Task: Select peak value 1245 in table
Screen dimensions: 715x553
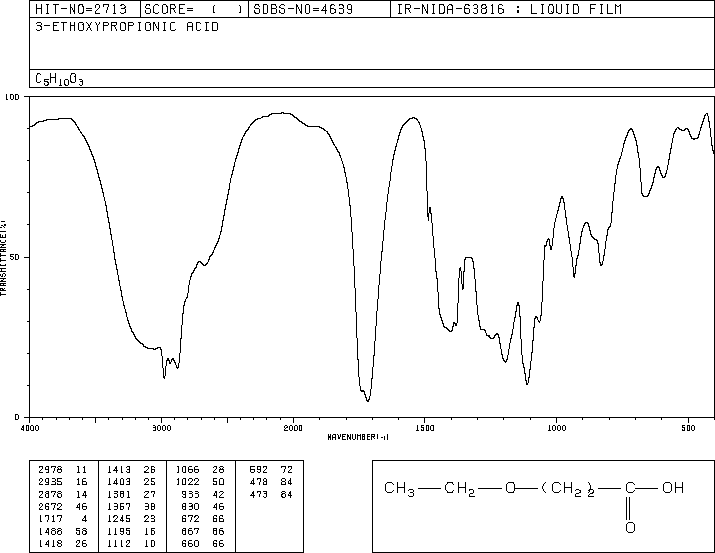Action: pos(119,519)
